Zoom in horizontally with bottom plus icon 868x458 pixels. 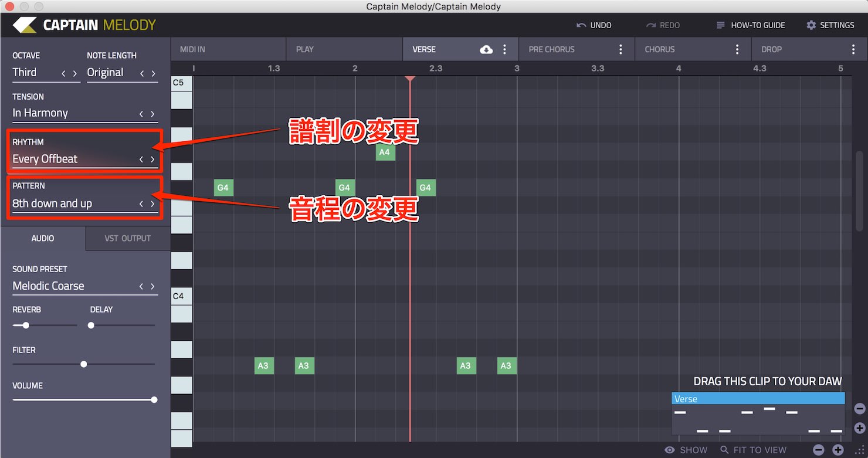[838, 450]
